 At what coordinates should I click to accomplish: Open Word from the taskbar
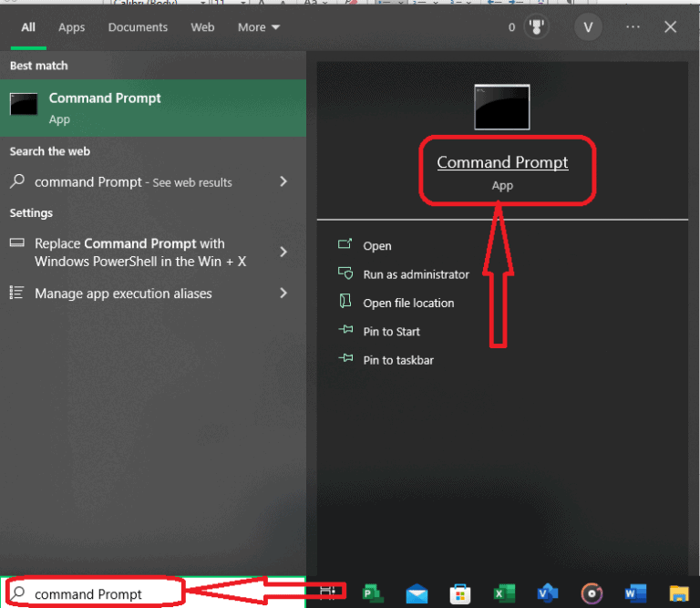(636, 593)
